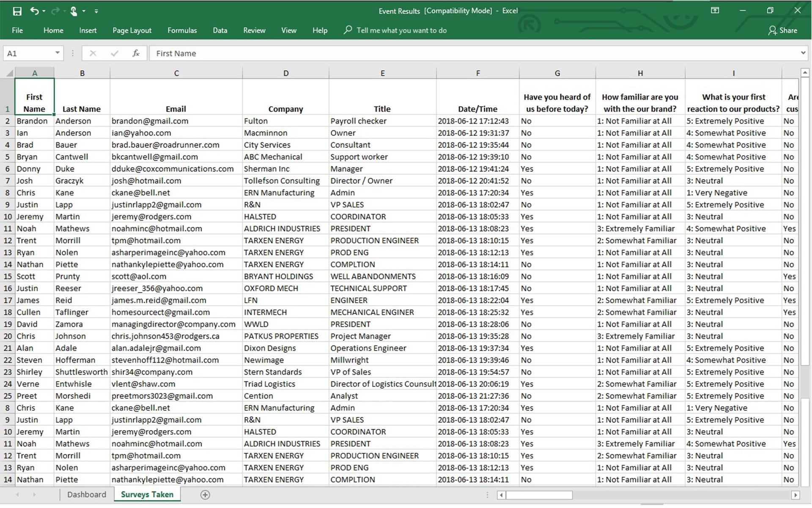Screen dimensions: 812x508
Task: Click the Email header cell
Action: coord(176,97)
